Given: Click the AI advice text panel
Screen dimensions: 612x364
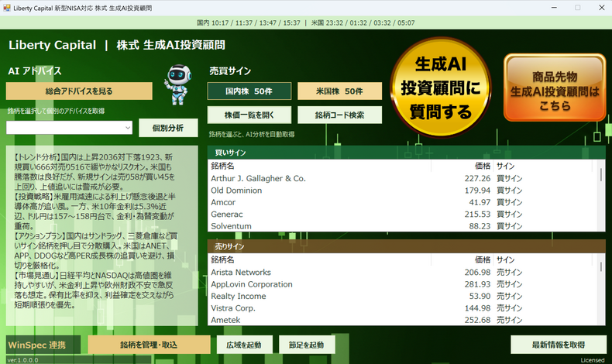Looking at the screenshot, I should [101, 235].
